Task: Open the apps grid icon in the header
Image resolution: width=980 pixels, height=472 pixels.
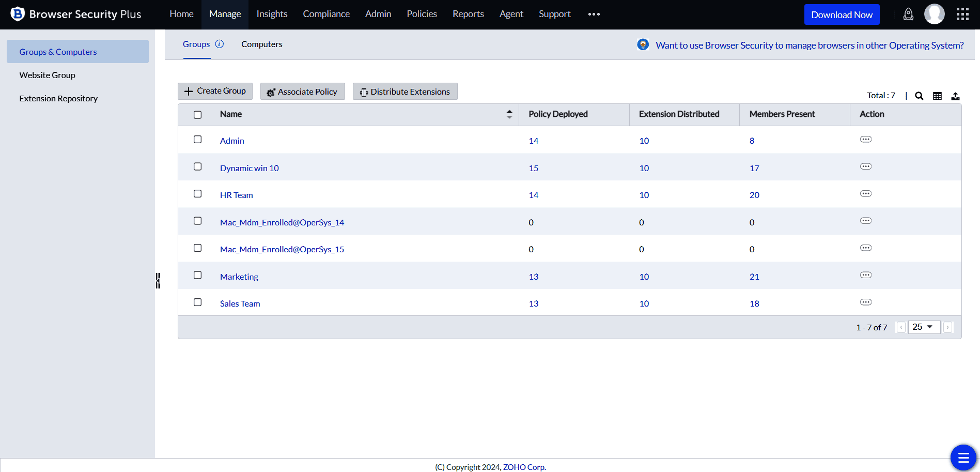Action: (962, 14)
